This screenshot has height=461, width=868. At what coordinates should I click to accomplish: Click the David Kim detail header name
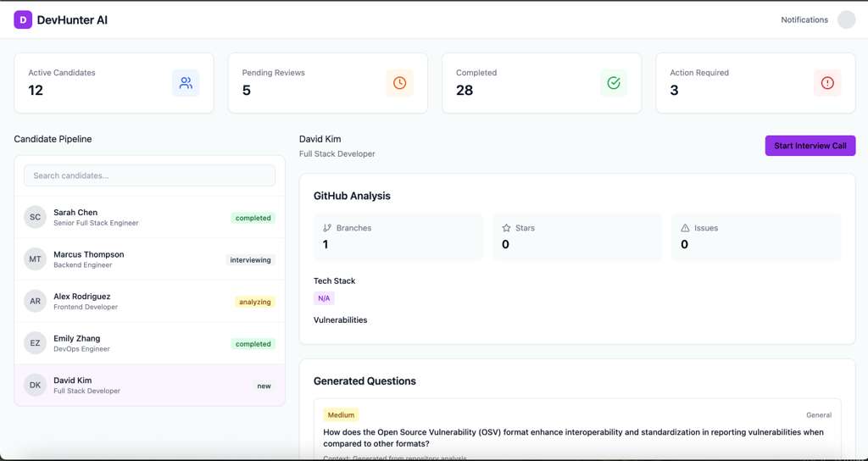(x=320, y=139)
